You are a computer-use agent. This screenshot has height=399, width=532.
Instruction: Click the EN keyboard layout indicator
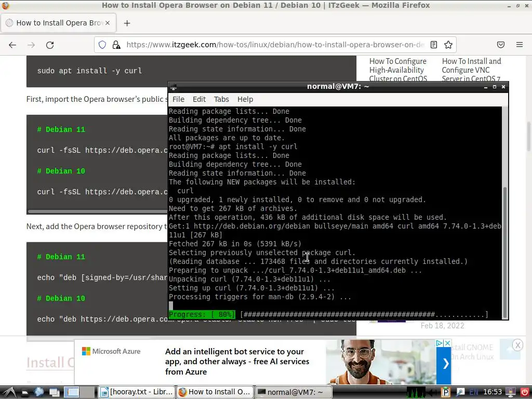[474, 392]
